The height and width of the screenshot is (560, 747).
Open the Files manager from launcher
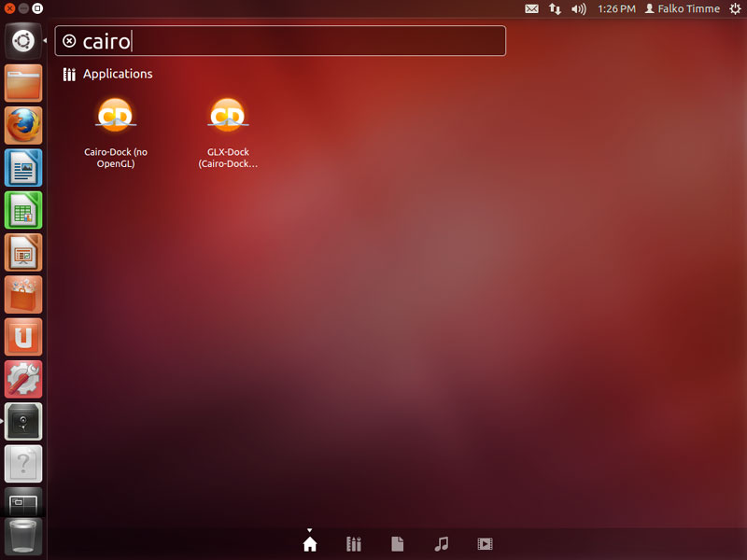[x=22, y=83]
